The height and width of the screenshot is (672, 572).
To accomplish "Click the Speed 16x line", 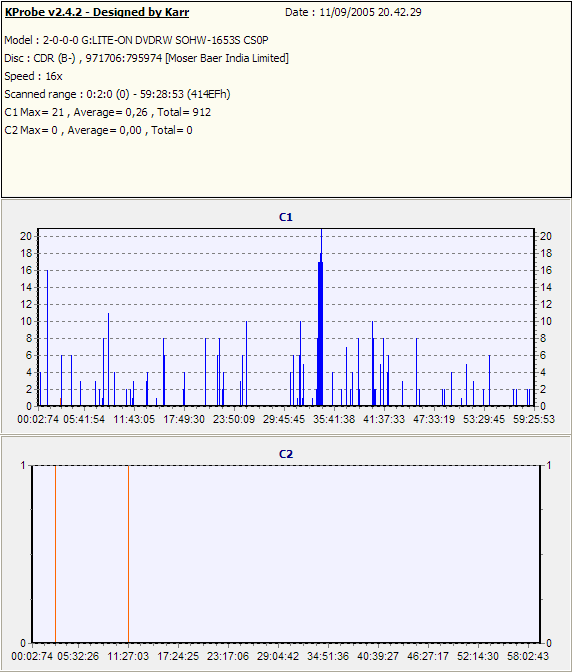I will click(x=33, y=76).
